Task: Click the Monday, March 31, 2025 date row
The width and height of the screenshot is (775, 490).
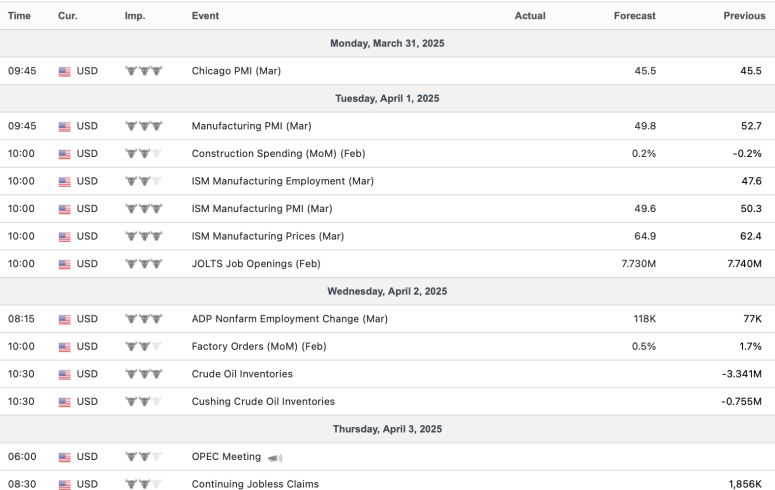Action: tap(388, 44)
